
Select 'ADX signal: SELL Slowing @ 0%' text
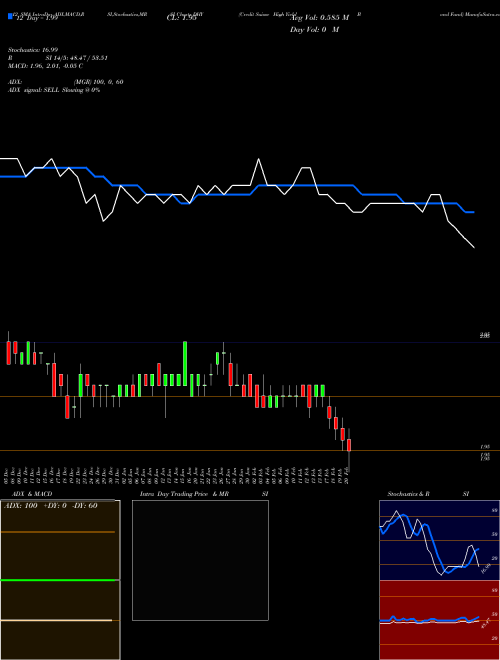click(54, 90)
